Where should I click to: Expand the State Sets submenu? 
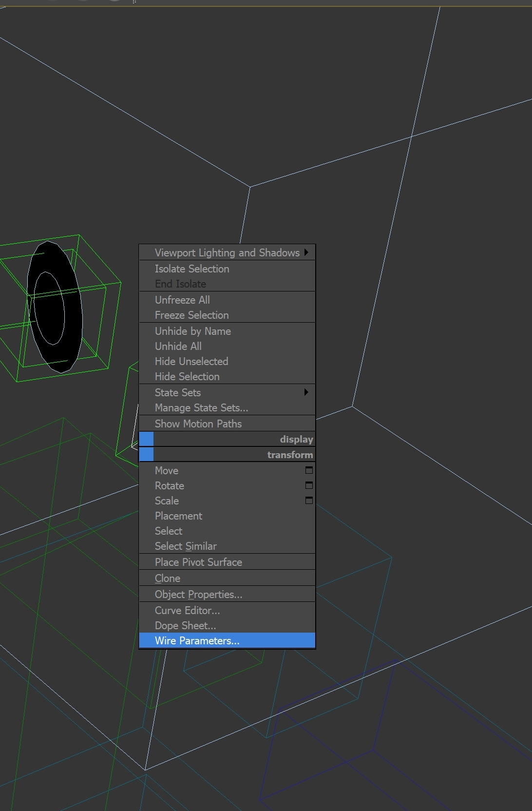click(227, 392)
